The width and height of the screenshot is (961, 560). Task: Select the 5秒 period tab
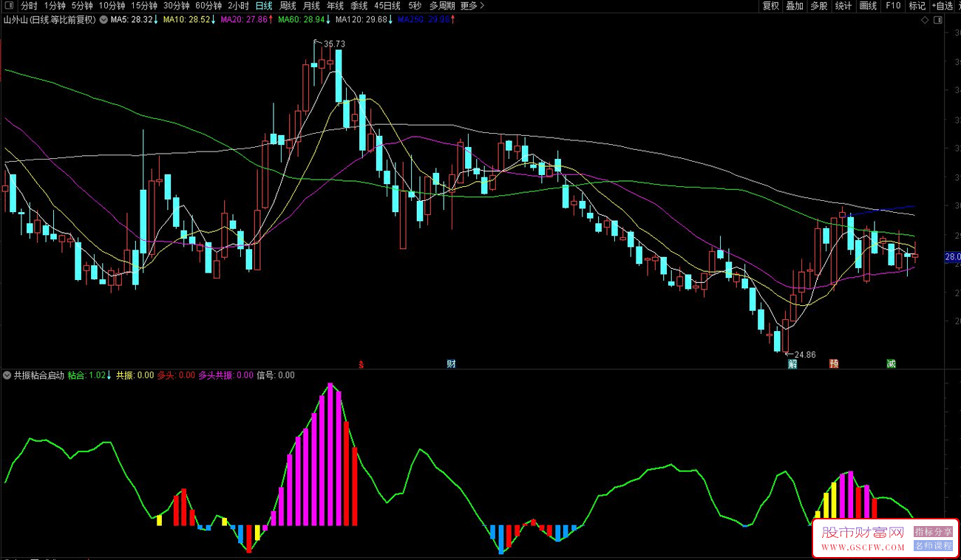(414, 5)
